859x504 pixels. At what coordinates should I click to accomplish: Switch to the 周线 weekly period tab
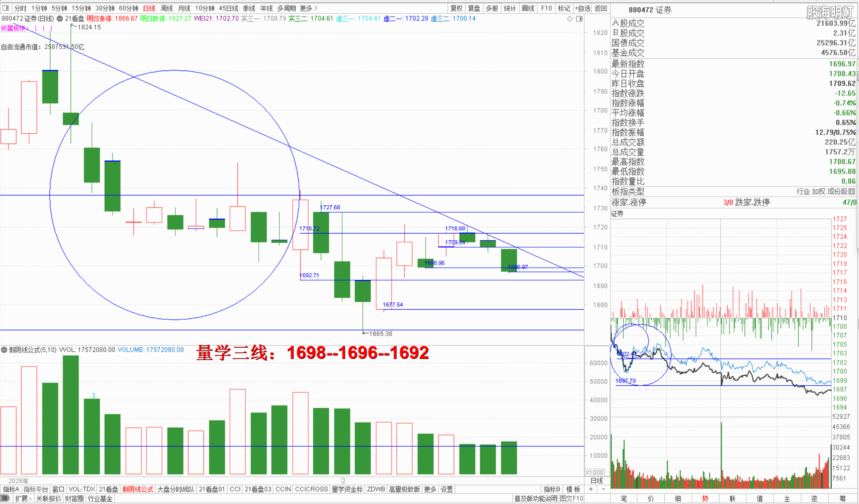(167, 8)
